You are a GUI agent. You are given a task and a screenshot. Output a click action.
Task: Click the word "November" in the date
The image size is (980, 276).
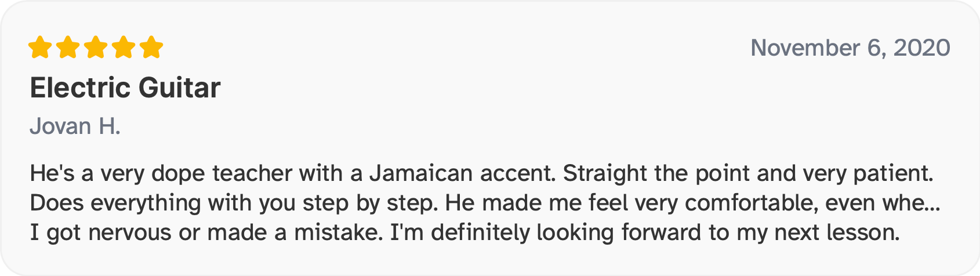pos(805,48)
